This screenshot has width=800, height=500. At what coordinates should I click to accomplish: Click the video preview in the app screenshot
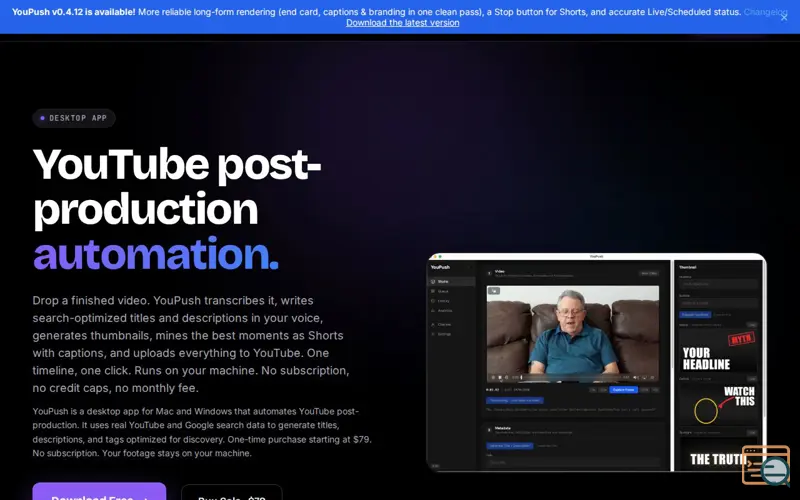tap(572, 334)
